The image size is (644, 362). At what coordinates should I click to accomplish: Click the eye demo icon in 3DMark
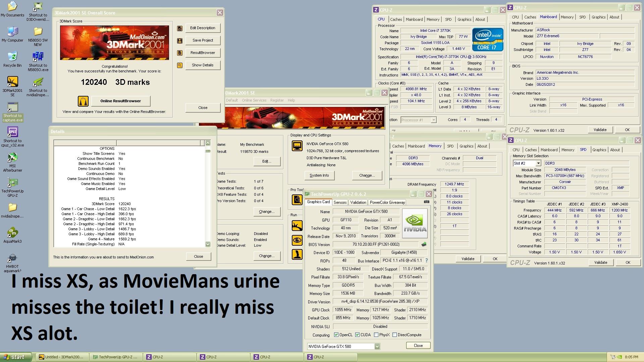(297, 240)
